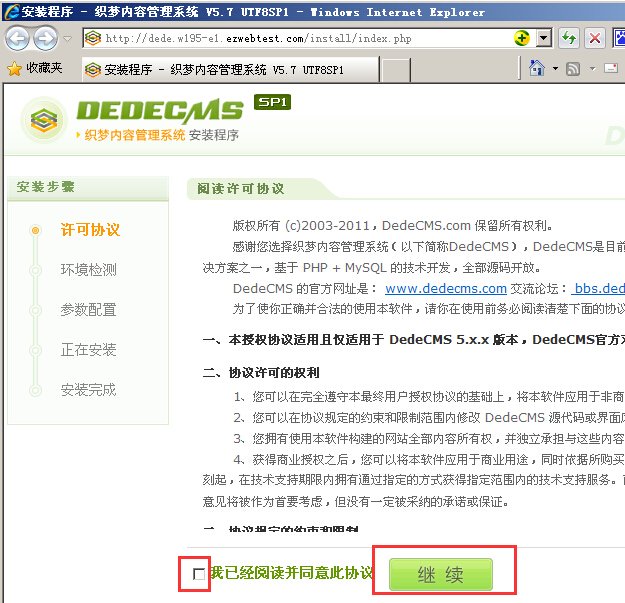Click the Read mail icon in toolbar
The image size is (625, 603).
pos(611,68)
